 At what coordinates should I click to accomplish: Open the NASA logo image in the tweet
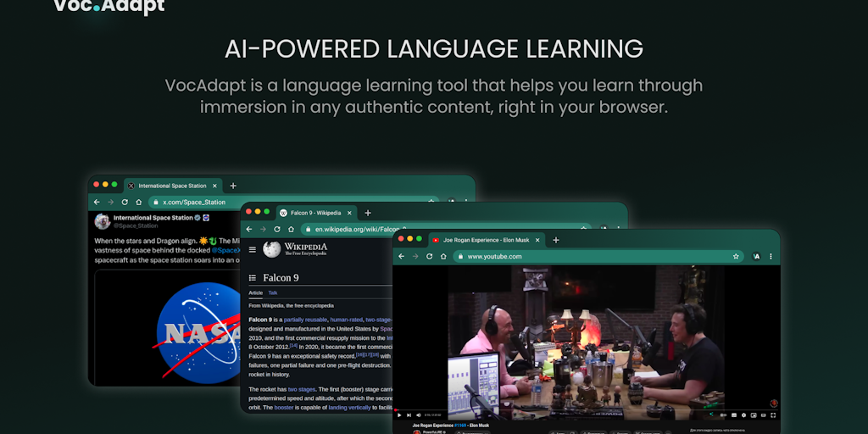click(x=197, y=332)
